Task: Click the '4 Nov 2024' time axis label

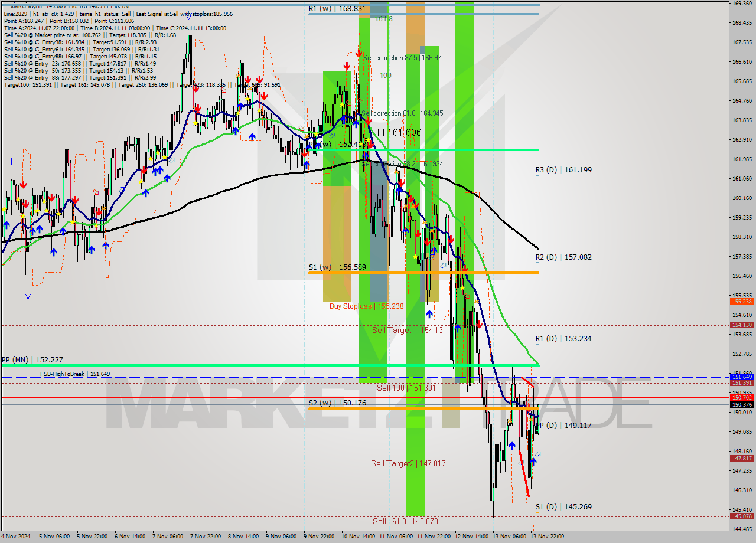Action: pyautogui.click(x=15, y=537)
